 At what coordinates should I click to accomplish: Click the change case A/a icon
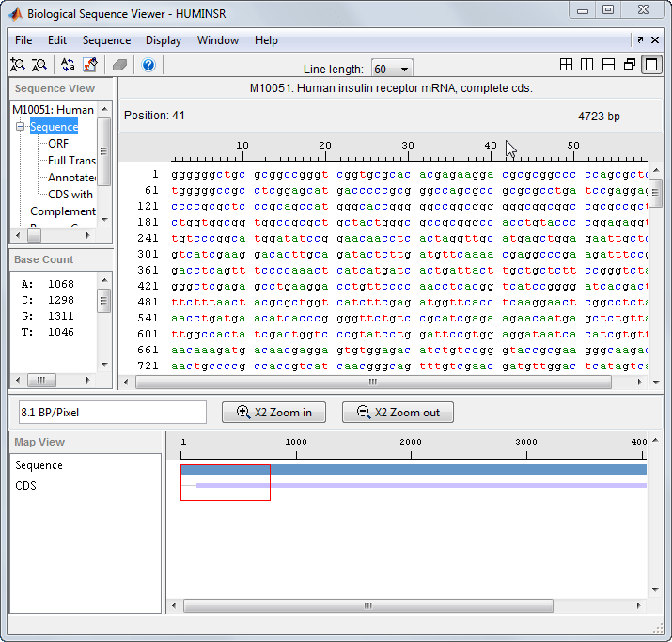click(x=68, y=65)
